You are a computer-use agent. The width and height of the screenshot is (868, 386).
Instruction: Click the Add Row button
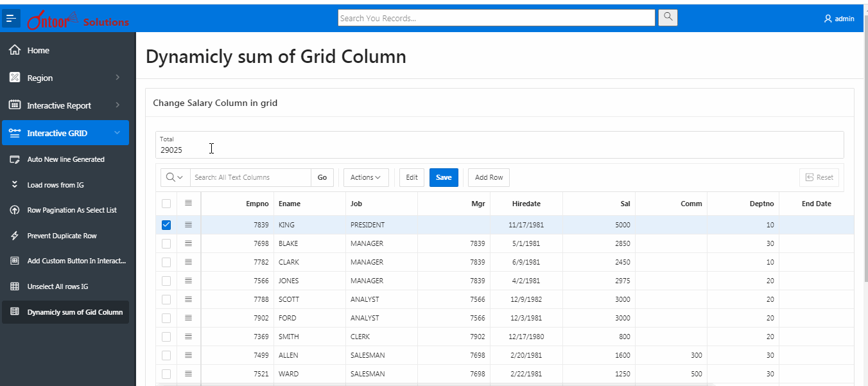click(489, 177)
